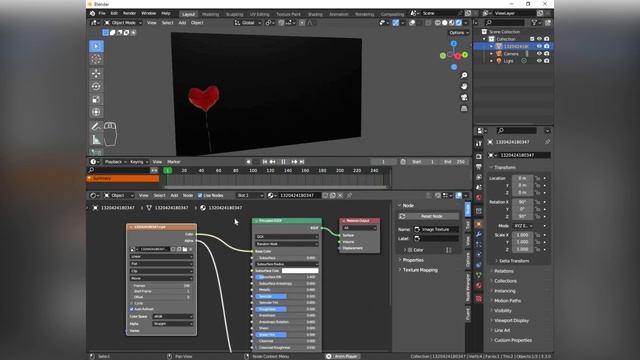Switch to wireframe viewport shading

[x=438, y=23]
